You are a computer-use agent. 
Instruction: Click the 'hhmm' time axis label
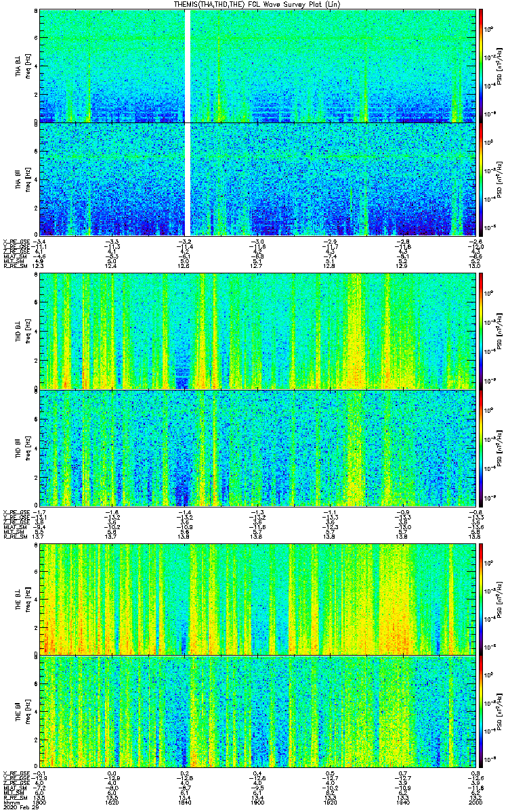tap(11, 803)
